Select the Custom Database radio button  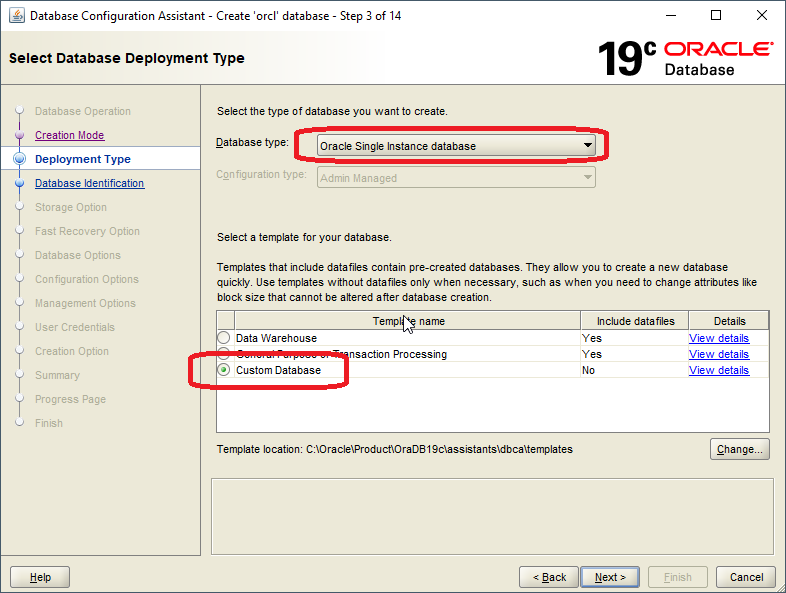(x=224, y=370)
